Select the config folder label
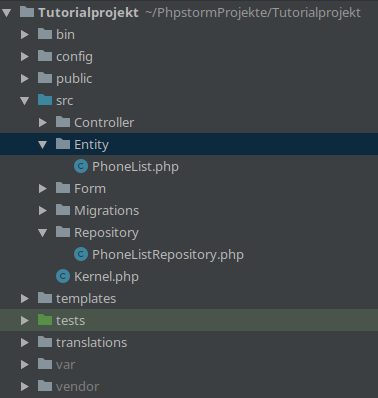 74,57
